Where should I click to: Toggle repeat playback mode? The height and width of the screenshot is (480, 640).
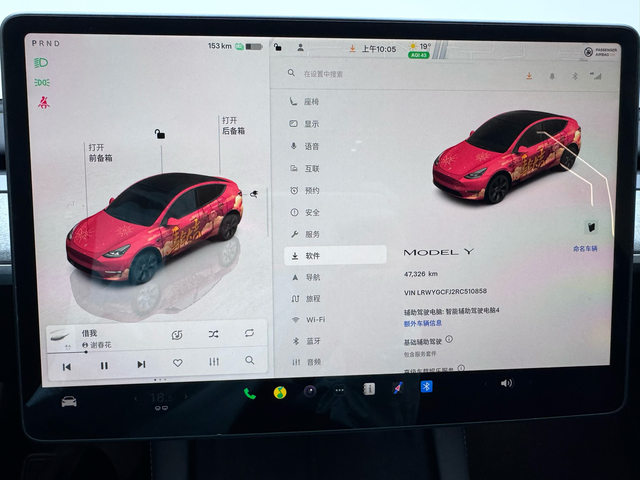point(249,333)
